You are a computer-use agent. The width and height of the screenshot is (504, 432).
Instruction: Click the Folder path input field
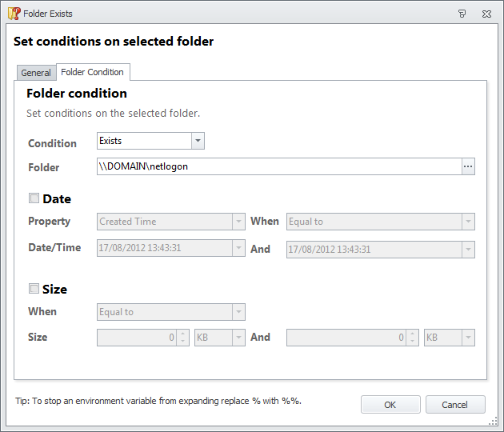coord(278,166)
